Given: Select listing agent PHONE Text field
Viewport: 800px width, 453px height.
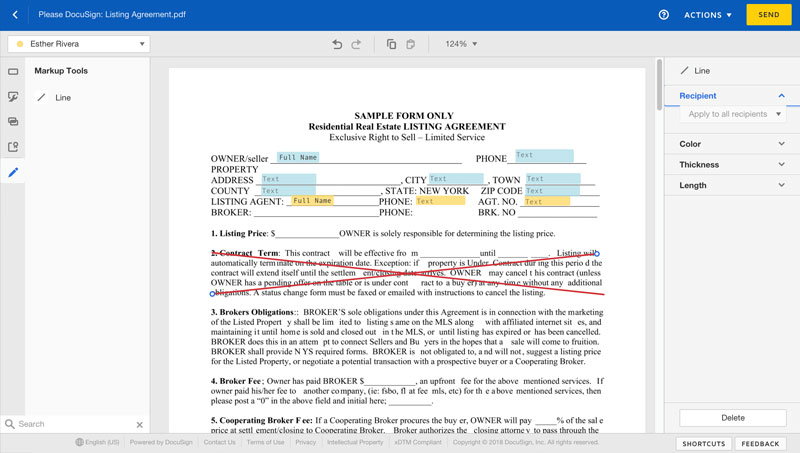Looking at the screenshot, I should click(x=440, y=201).
